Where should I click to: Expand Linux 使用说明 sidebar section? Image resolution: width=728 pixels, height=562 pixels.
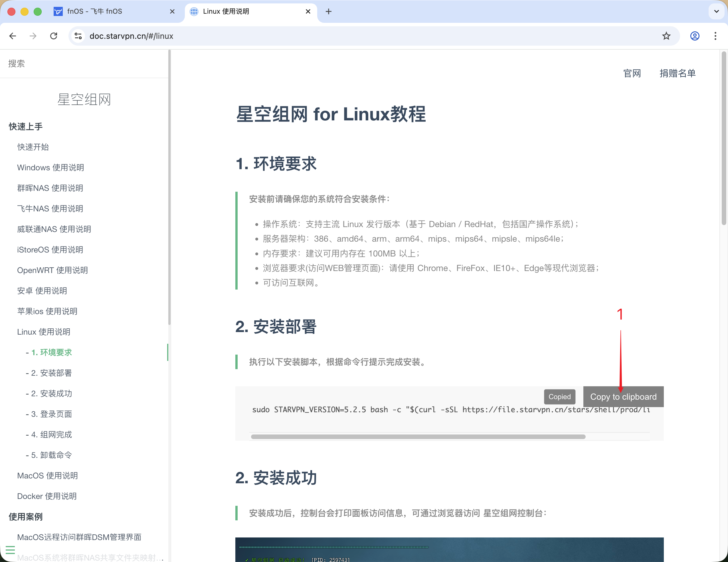(x=44, y=332)
